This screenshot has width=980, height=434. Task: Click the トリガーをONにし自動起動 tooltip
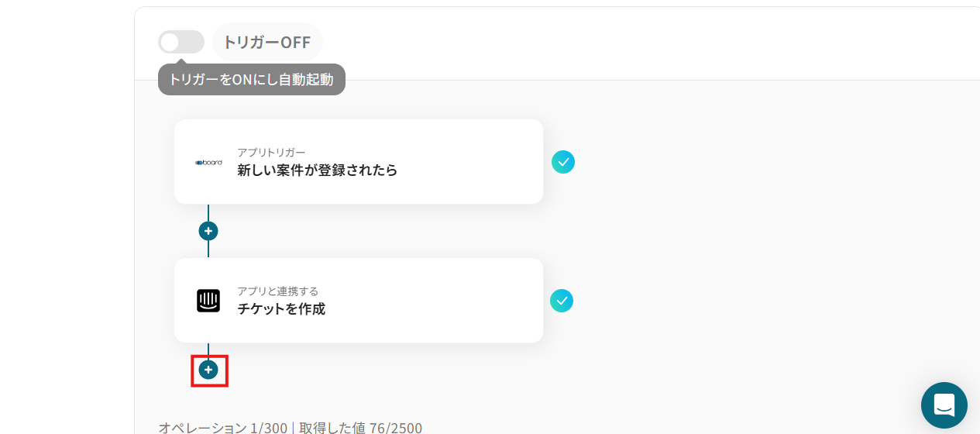(252, 79)
